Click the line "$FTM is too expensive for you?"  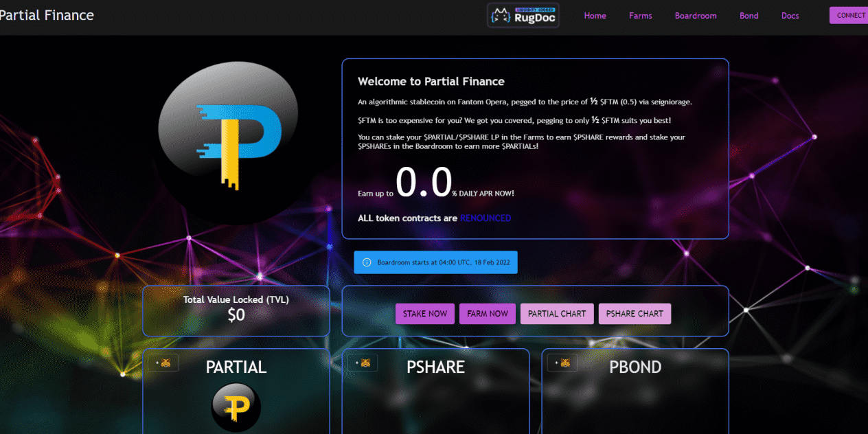tap(514, 120)
